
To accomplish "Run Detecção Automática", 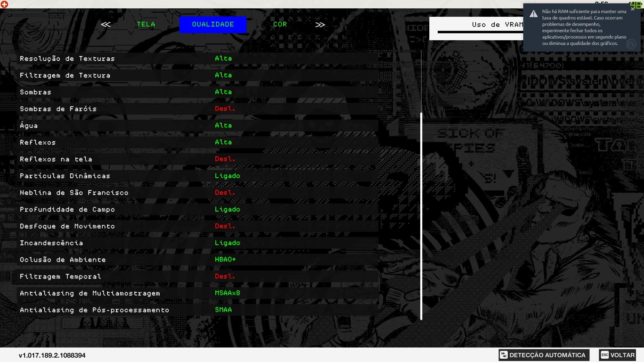I will tap(544, 355).
